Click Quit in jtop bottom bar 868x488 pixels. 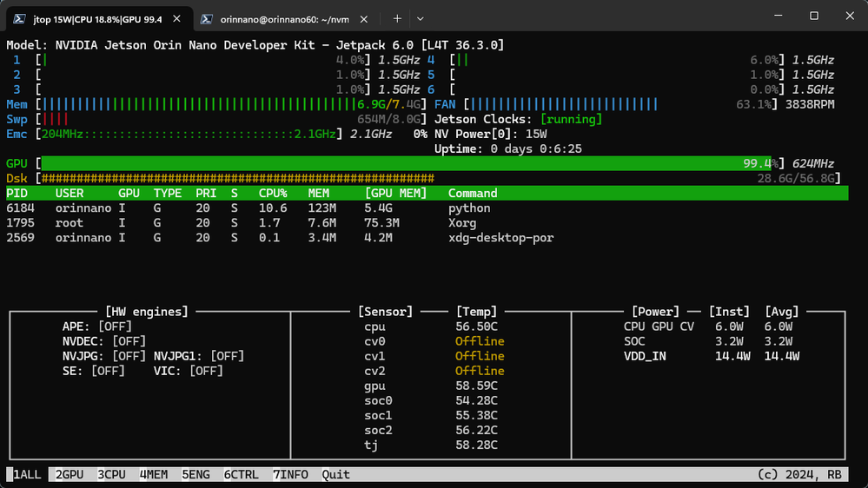336,475
